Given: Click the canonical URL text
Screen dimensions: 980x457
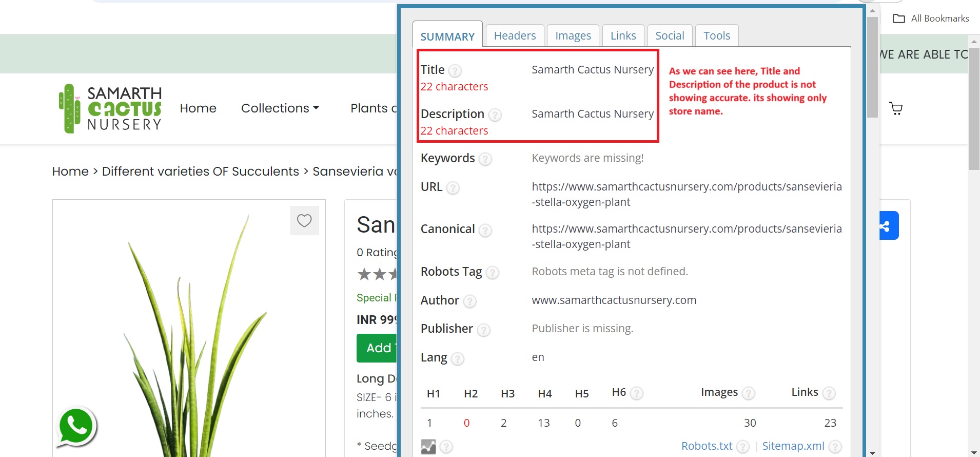Looking at the screenshot, I should click(x=687, y=236).
